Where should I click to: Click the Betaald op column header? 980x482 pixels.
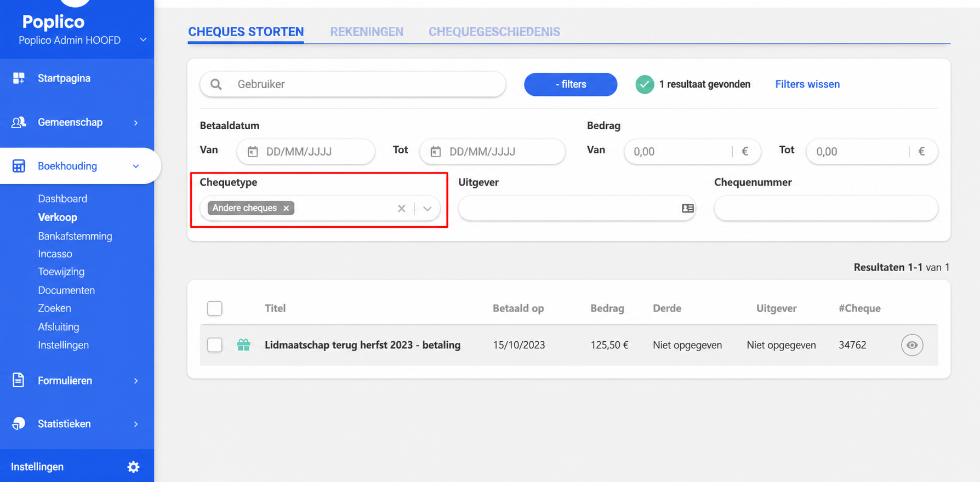coord(518,308)
